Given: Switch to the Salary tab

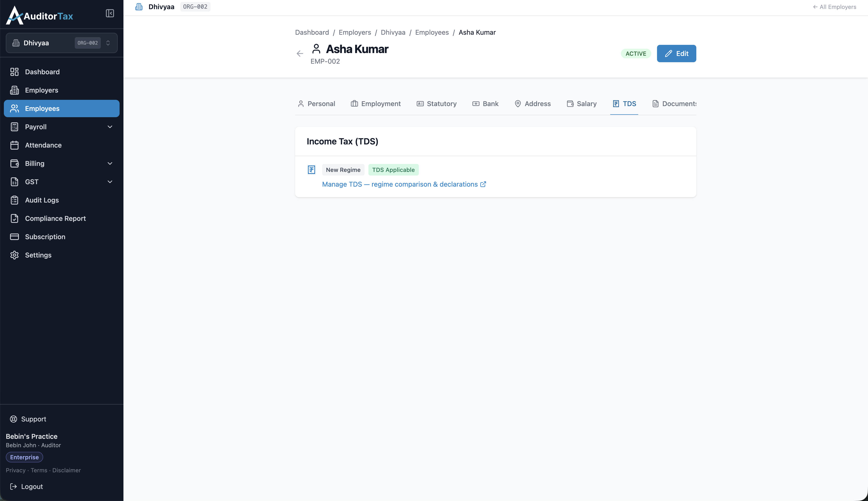Looking at the screenshot, I should [582, 104].
